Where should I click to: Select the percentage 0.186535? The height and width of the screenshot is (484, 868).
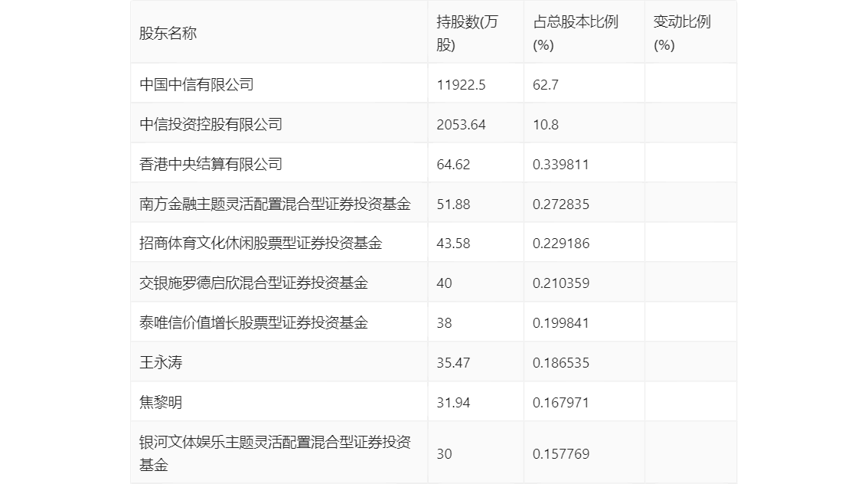click(561, 363)
